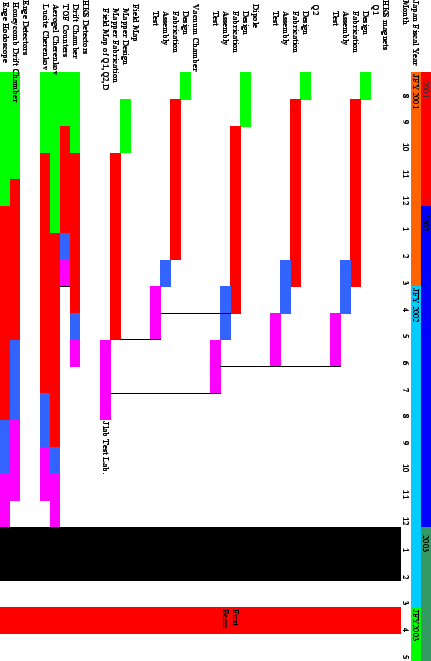Select the "Field Map of Q1,Q2,D" label
431x661 pixels.
105,49
